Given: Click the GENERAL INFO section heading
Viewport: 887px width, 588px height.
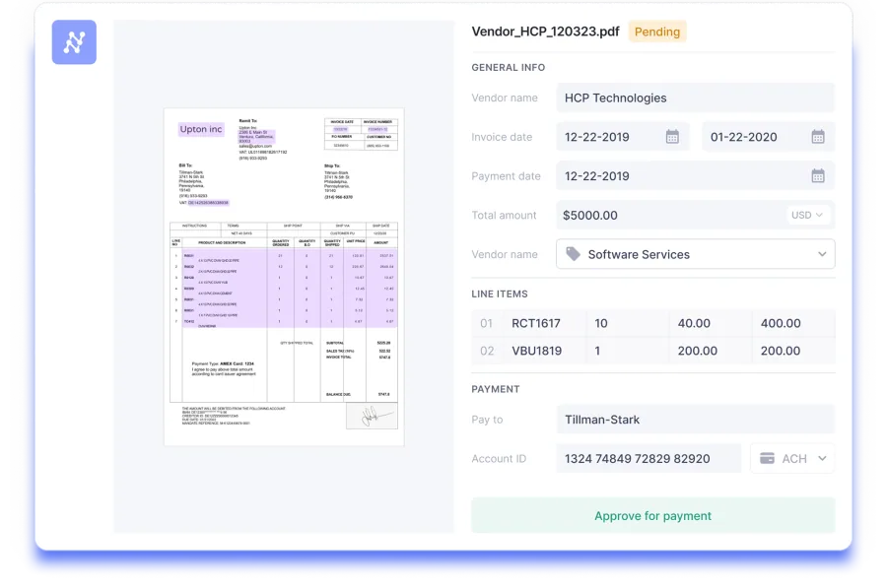Looking at the screenshot, I should coord(508,67).
